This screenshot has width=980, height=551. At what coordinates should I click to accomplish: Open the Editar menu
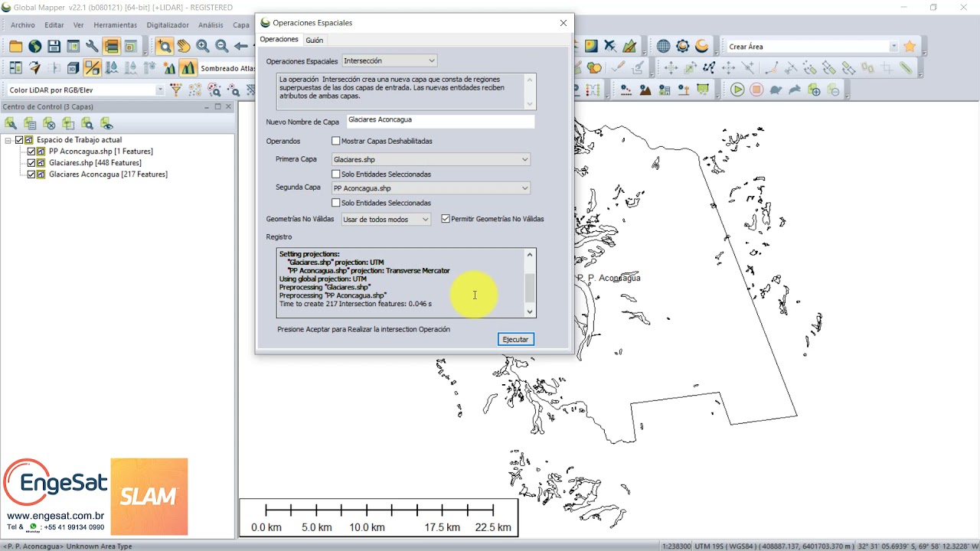[54, 25]
